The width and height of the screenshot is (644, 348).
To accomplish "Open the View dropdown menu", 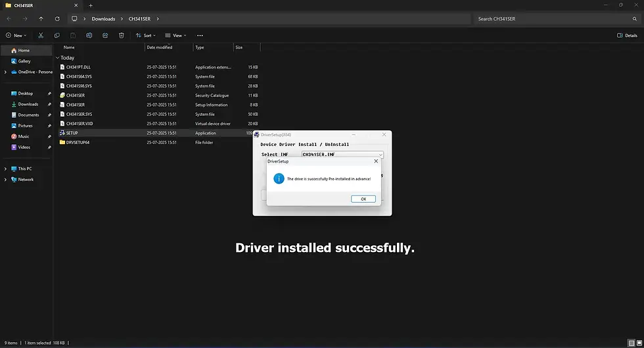I will click(x=176, y=36).
